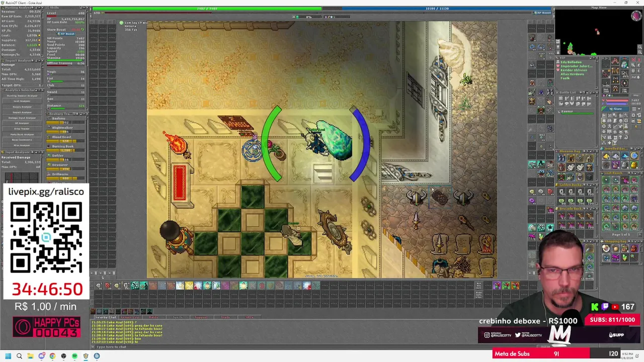Open the Damage Input Analyser
The height and width of the screenshot is (362, 644).
point(22,118)
